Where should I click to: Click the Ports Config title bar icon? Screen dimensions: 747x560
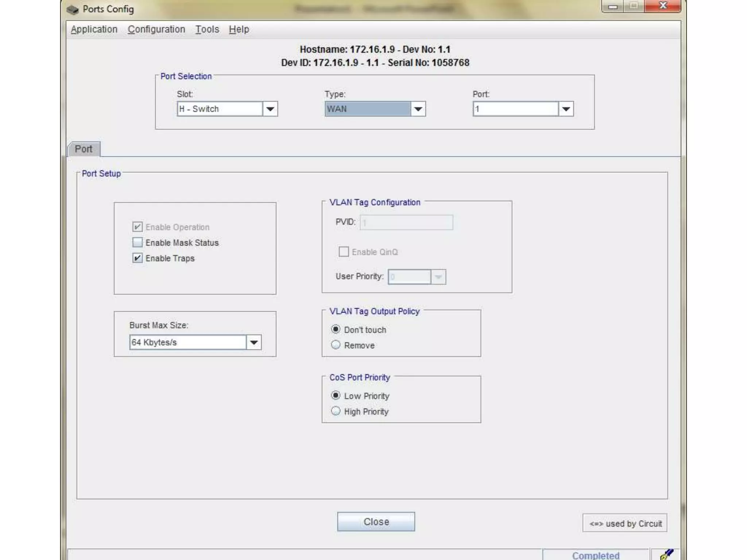tap(73, 9)
